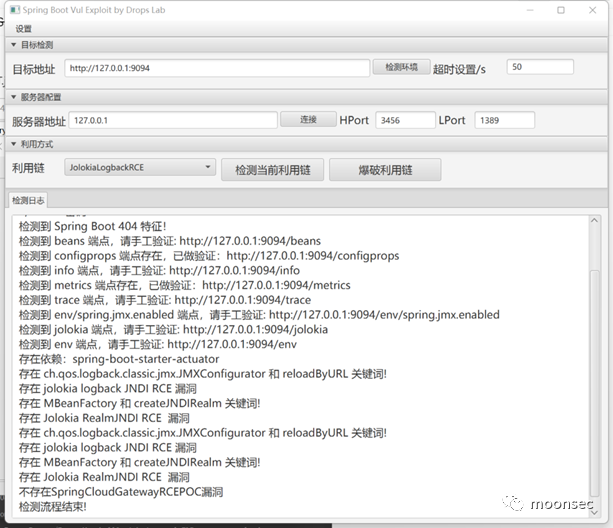Click log line with /jolokia URL

173,329
